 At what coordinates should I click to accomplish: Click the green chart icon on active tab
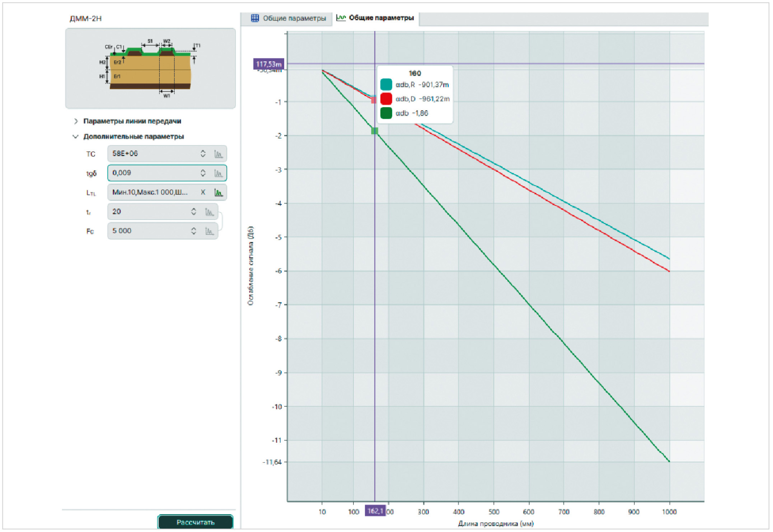pyautogui.click(x=341, y=18)
